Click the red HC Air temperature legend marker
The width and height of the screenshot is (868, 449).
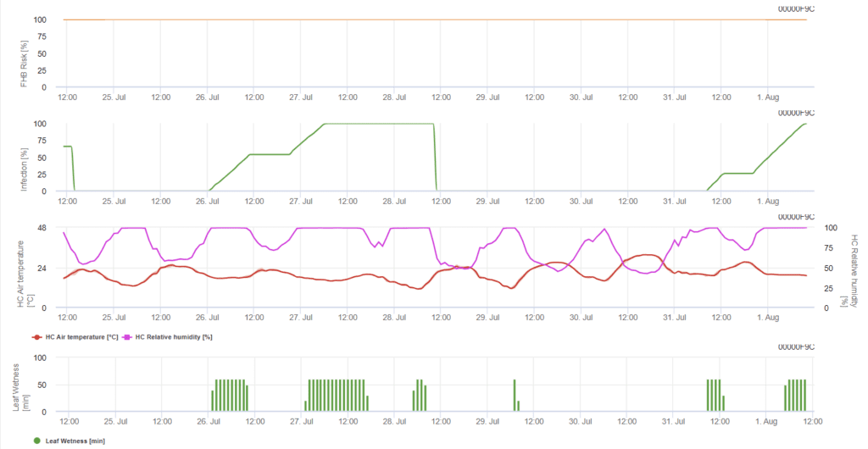click(36, 336)
